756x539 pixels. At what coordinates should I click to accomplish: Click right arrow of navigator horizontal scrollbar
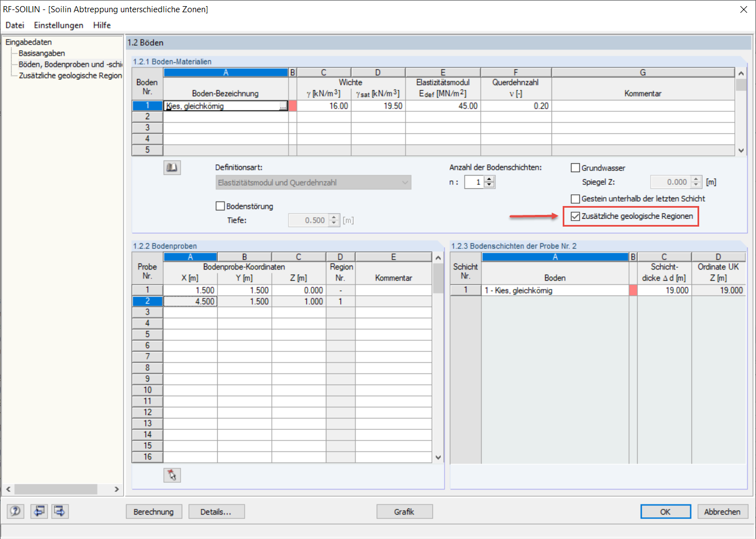click(x=116, y=489)
